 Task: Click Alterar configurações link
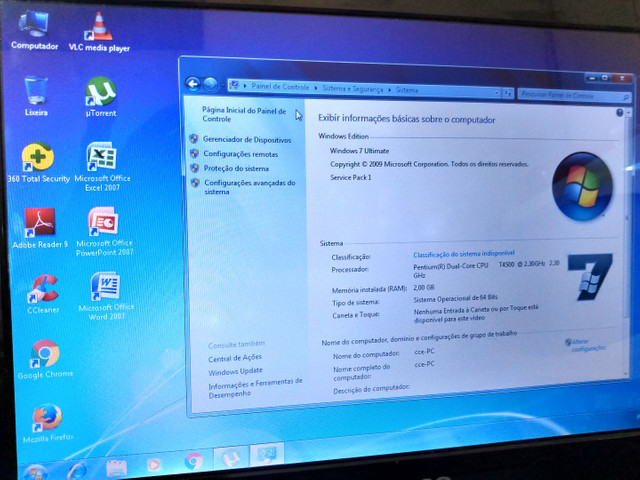click(x=587, y=344)
